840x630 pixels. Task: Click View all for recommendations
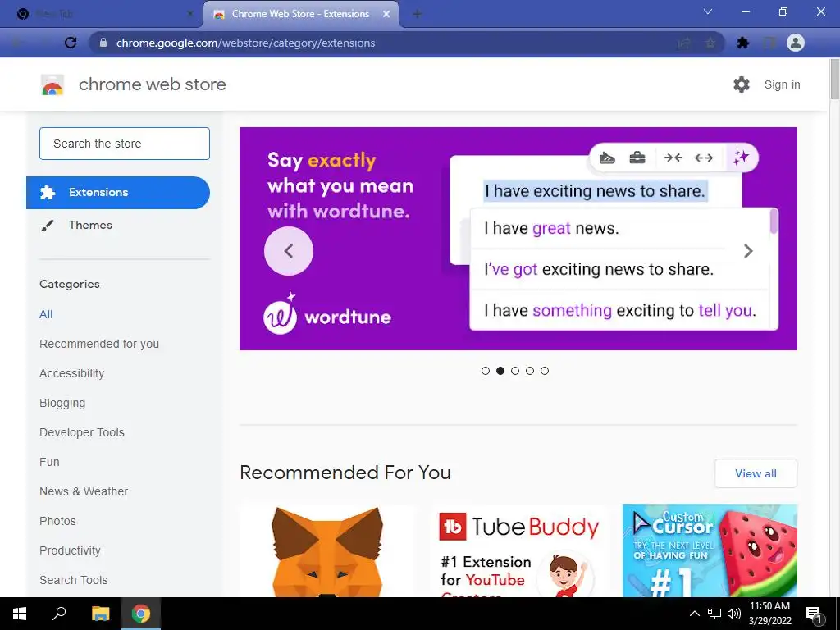pyautogui.click(x=756, y=473)
